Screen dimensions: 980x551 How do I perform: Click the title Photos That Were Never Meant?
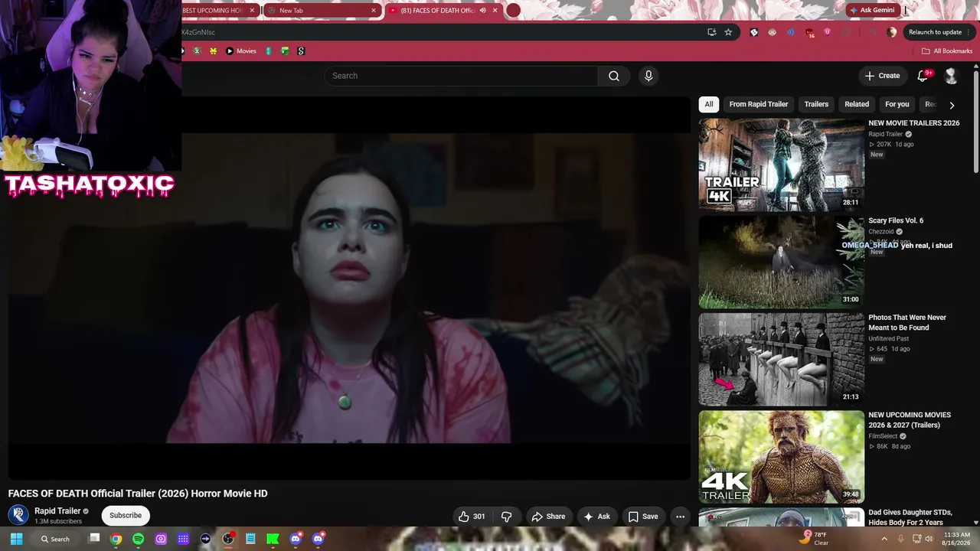[x=907, y=322]
